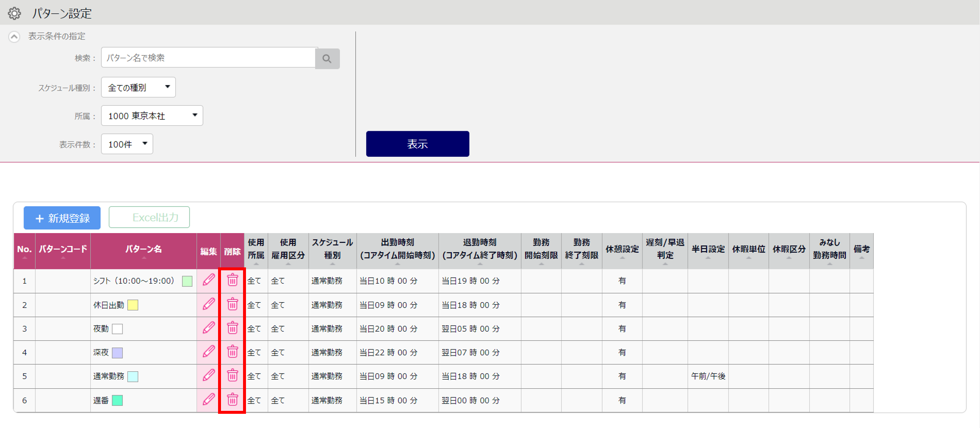Select the シフト(10:00～19:00) pattern name

point(134,281)
